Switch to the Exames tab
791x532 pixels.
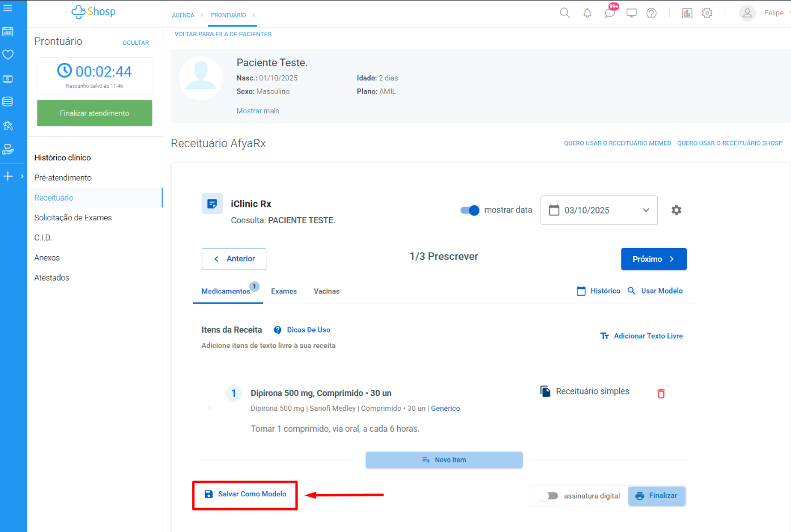coord(284,291)
